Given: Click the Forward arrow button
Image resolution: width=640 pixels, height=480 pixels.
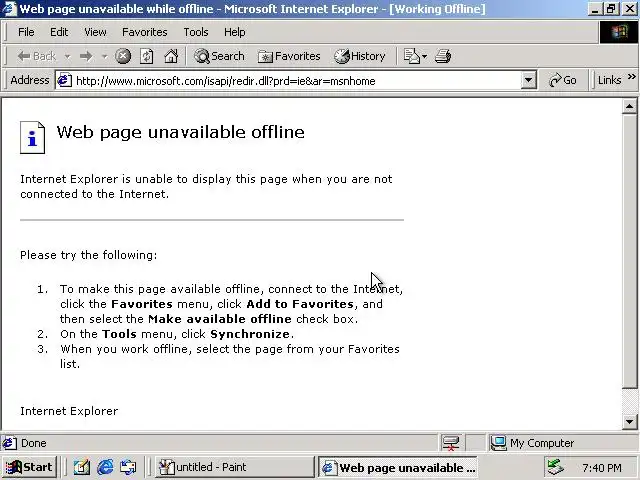Looking at the screenshot, I should [x=86, y=56].
